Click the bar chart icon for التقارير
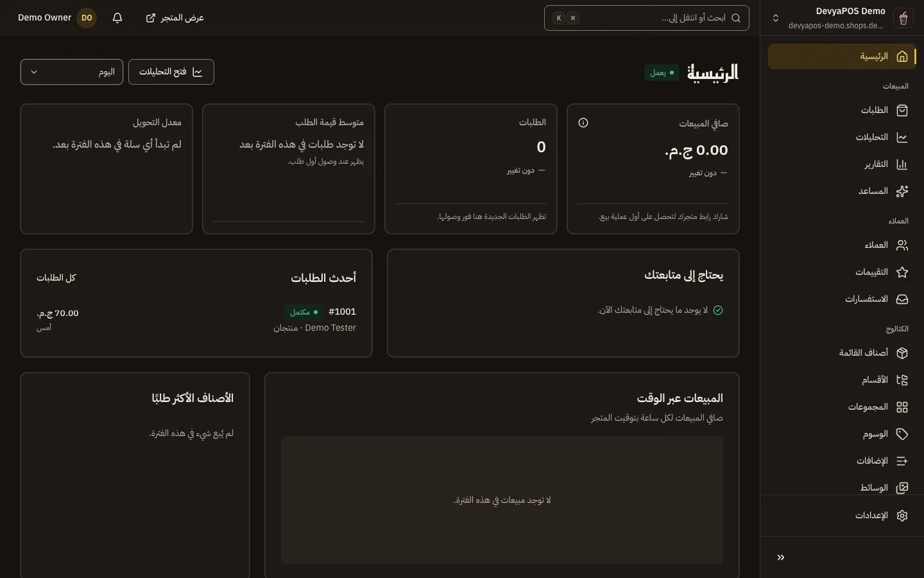This screenshot has height=578, width=924. pyautogui.click(x=902, y=164)
